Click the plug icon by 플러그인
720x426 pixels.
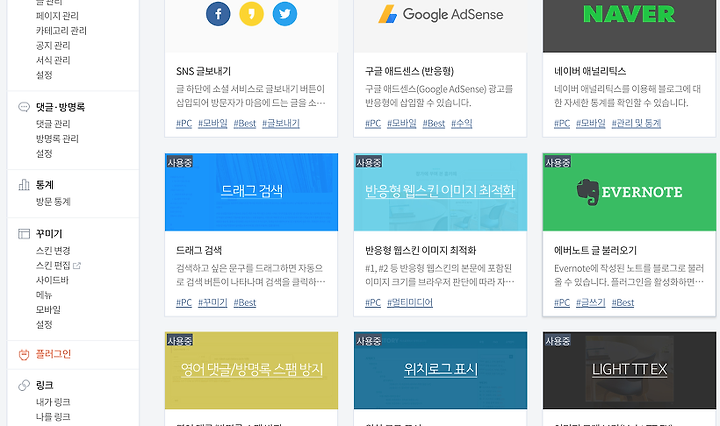(x=24, y=354)
